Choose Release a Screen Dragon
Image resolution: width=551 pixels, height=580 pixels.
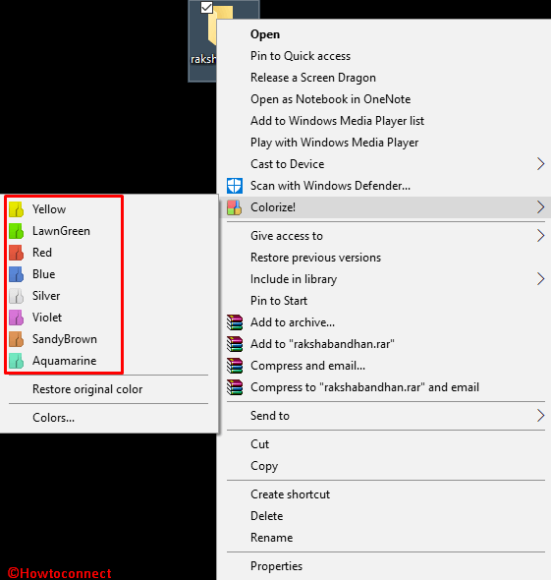313,78
